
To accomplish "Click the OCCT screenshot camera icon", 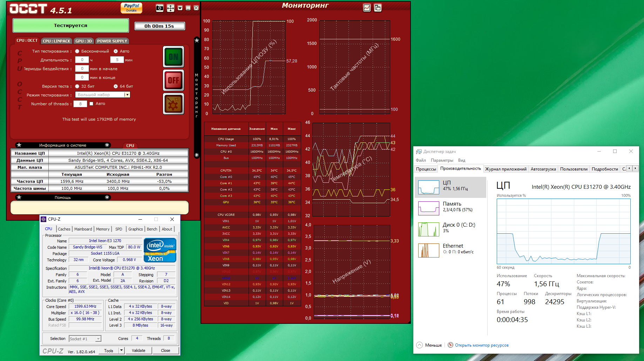I will coord(160,8).
